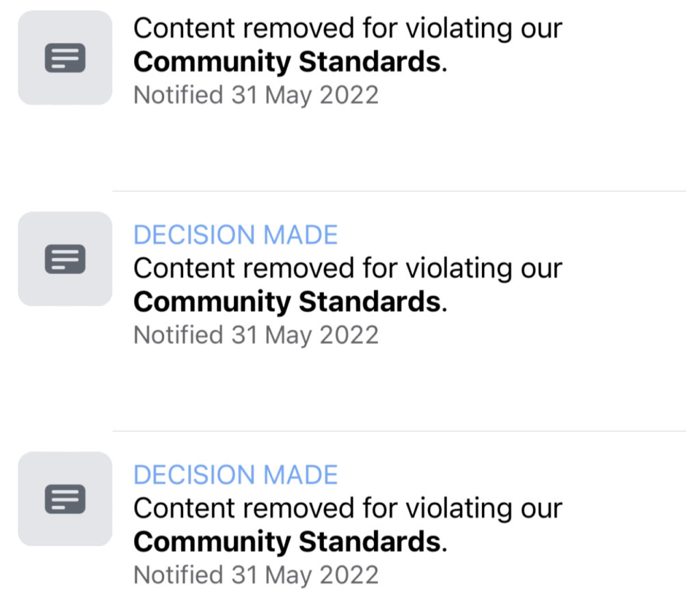The image size is (700, 613).
Task: Click bold Community Standards in the topmost entry
Action: coord(287,62)
